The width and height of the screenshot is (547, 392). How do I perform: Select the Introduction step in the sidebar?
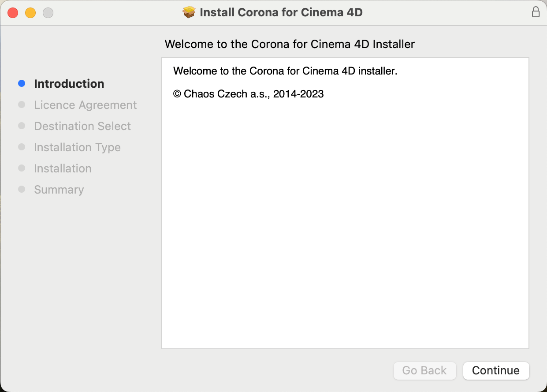pos(69,83)
